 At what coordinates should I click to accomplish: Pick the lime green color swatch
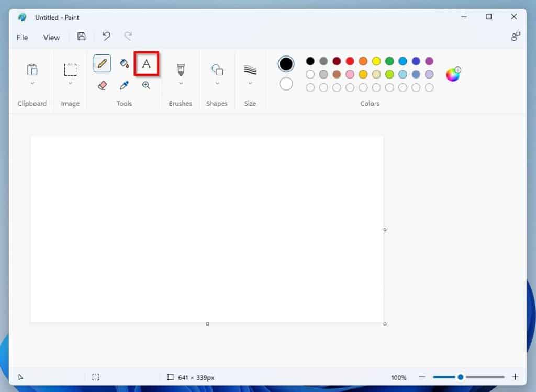coord(389,74)
